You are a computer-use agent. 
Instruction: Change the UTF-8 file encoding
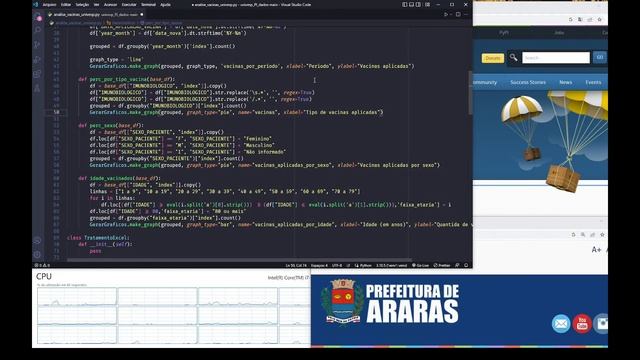tap(337, 265)
